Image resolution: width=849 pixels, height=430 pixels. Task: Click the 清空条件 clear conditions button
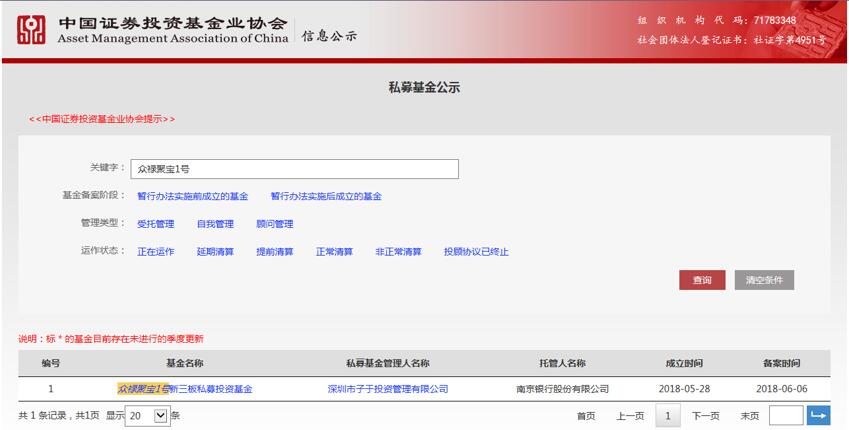point(764,280)
